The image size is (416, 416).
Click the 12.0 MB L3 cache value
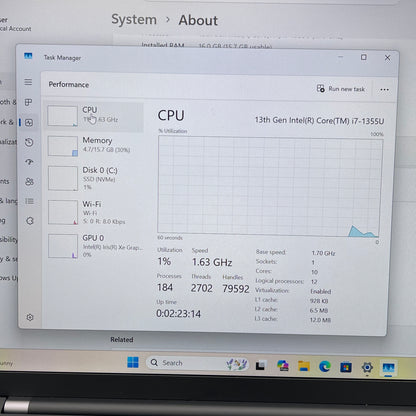tap(320, 320)
